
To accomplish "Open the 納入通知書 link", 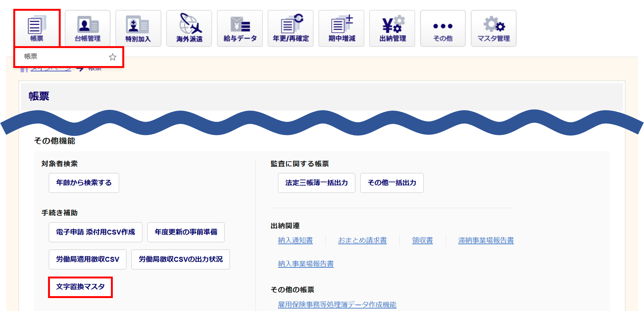I will [295, 241].
